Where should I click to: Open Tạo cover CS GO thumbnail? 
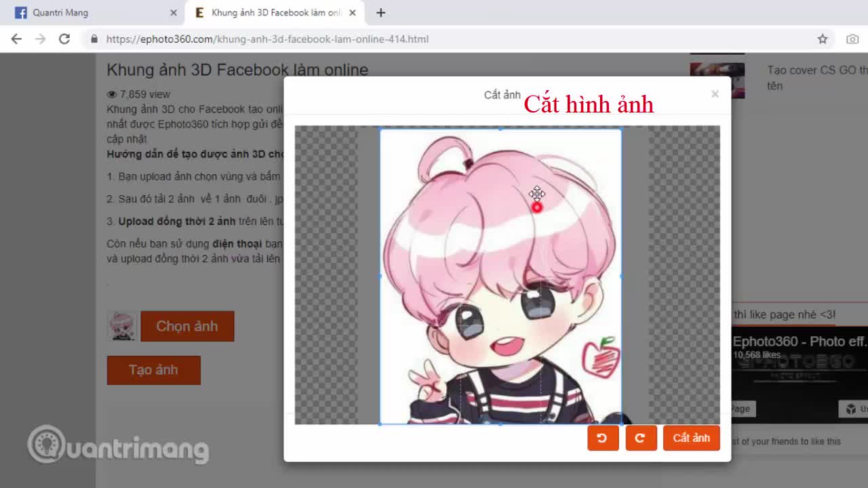(x=717, y=81)
